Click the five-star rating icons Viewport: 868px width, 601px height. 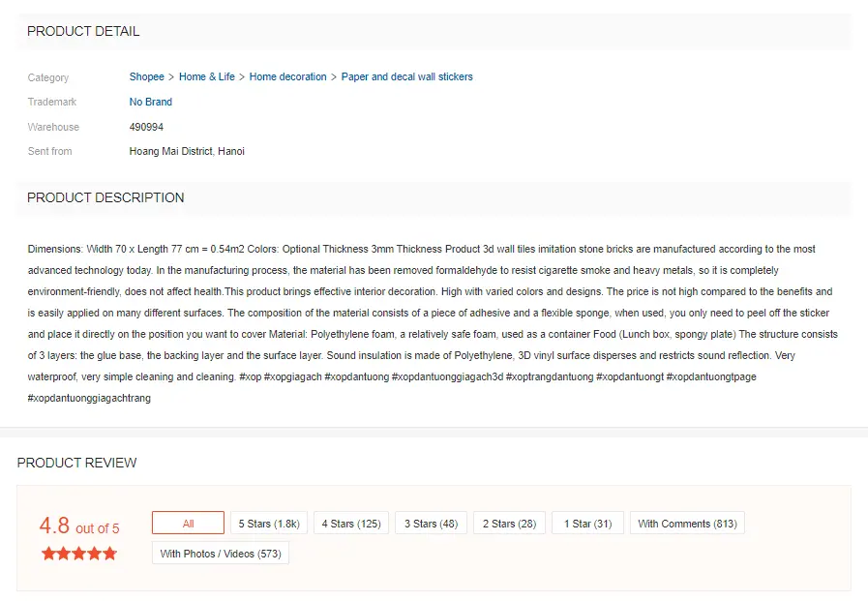coord(79,554)
